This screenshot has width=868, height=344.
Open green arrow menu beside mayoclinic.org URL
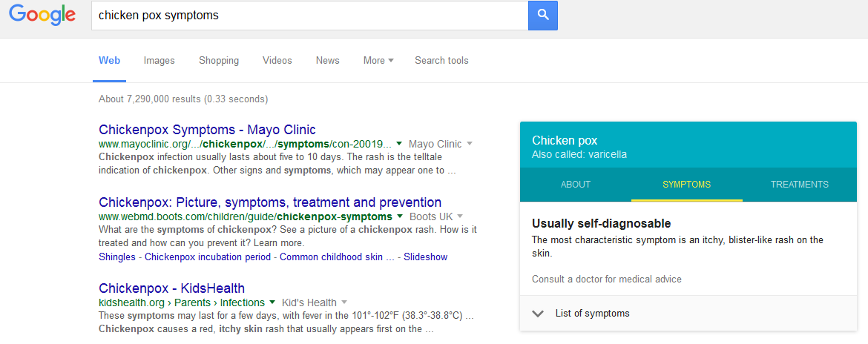[x=399, y=144]
